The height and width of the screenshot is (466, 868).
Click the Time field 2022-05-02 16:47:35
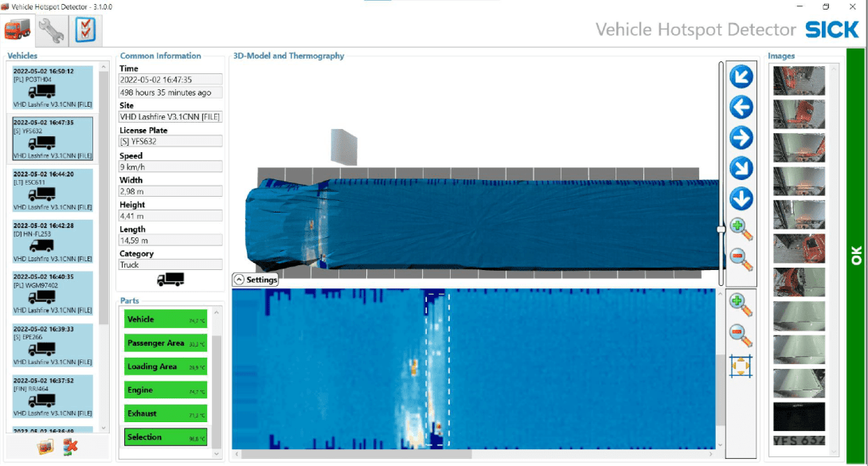(x=170, y=80)
